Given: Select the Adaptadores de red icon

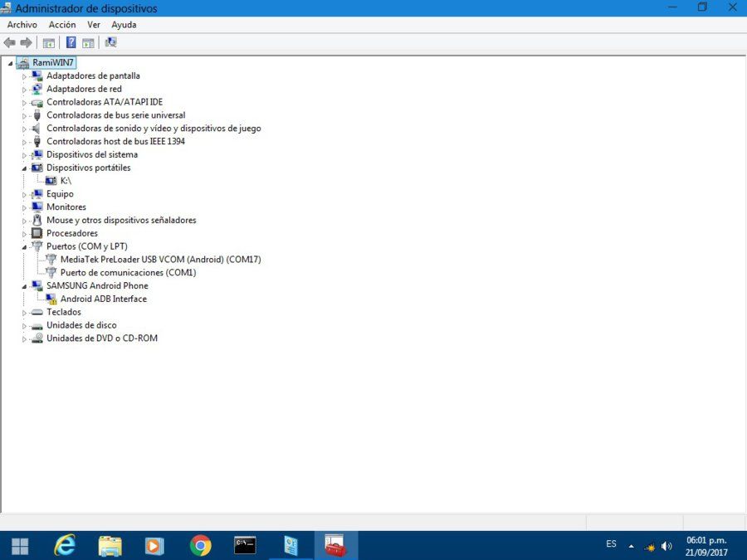Looking at the screenshot, I should click(37, 89).
